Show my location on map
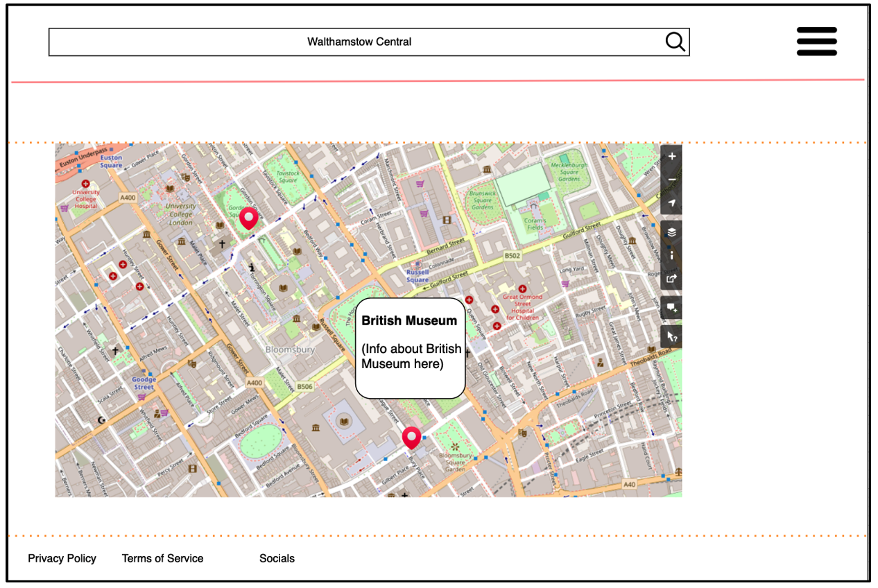This screenshot has width=878, height=588. point(671,203)
